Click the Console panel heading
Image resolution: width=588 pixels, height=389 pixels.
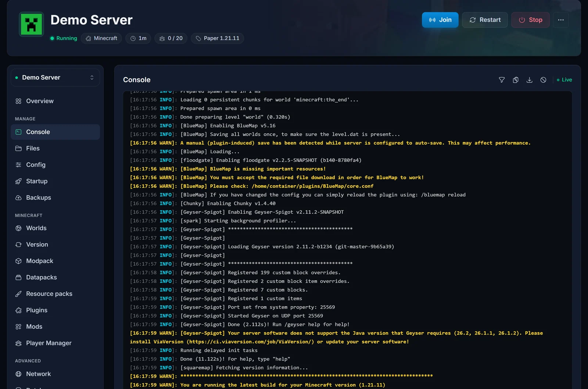(137, 80)
